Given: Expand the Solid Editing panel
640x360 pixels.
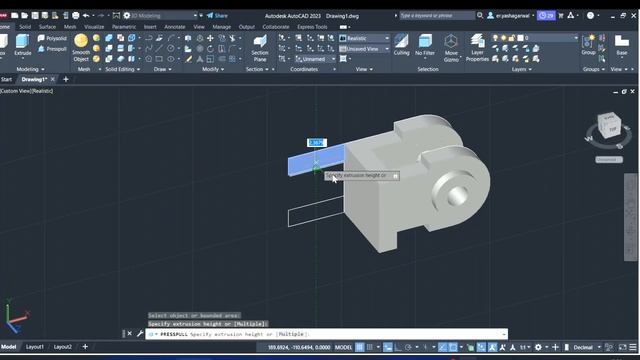Looking at the screenshot, I should coord(122,69).
